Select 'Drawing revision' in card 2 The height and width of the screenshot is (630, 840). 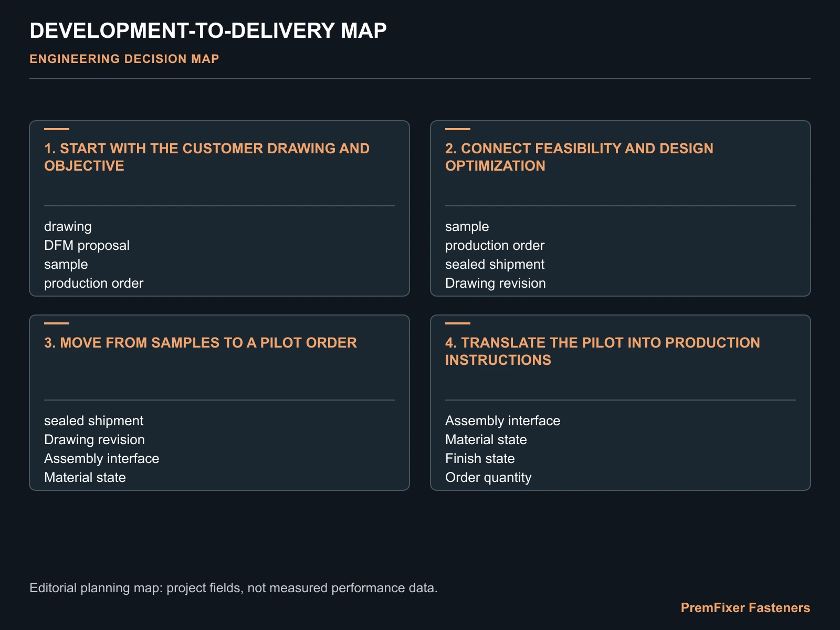click(495, 283)
